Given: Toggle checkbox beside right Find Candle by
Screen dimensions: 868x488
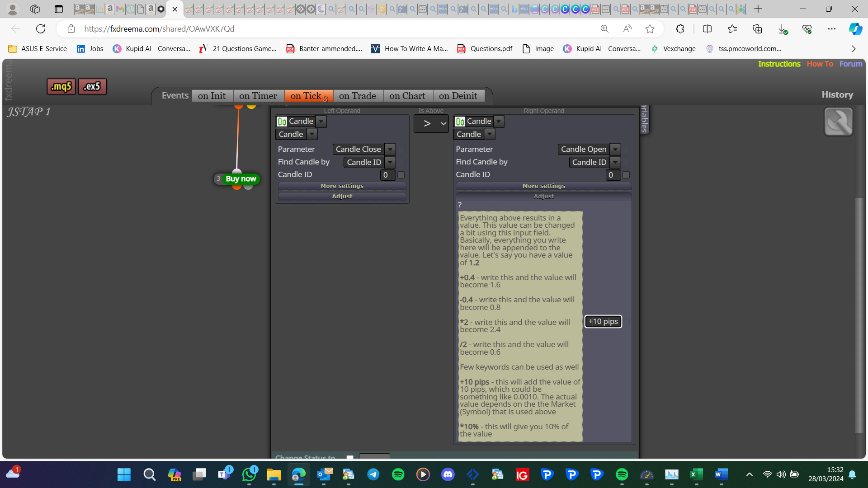Looking at the screenshot, I should (626, 162).
